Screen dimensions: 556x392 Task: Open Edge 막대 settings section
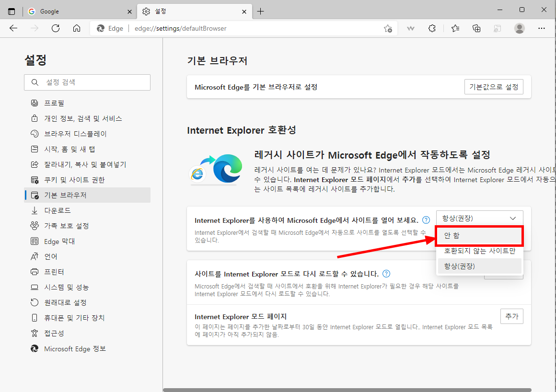tap(87, 242)
